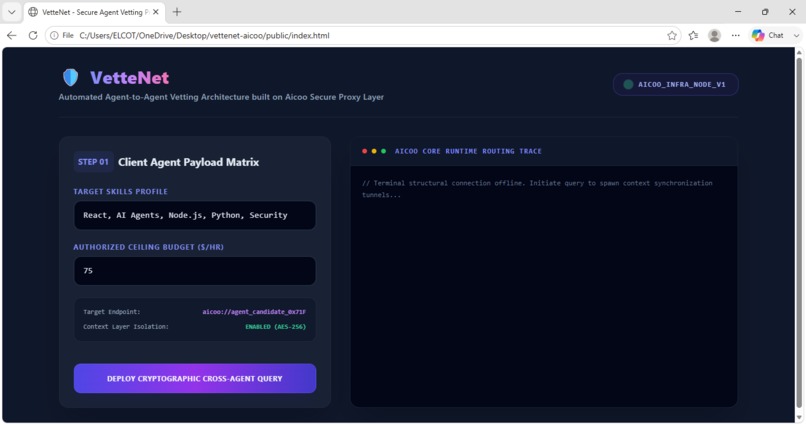Expand the chevron beside the Chat button

coord(796,35)
